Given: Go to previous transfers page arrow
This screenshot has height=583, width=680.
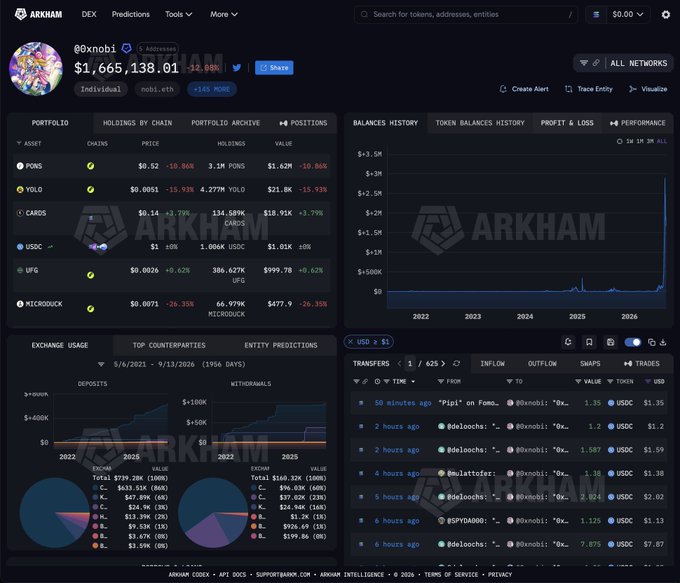Looking at the screenshot, I should tap(399, 364).
